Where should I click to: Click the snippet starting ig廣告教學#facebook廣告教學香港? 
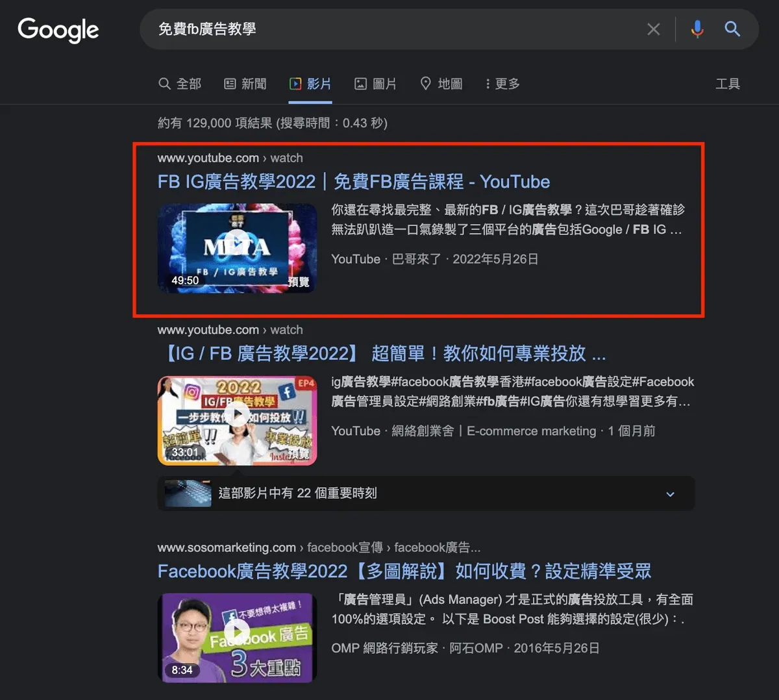tap(513, 392)
